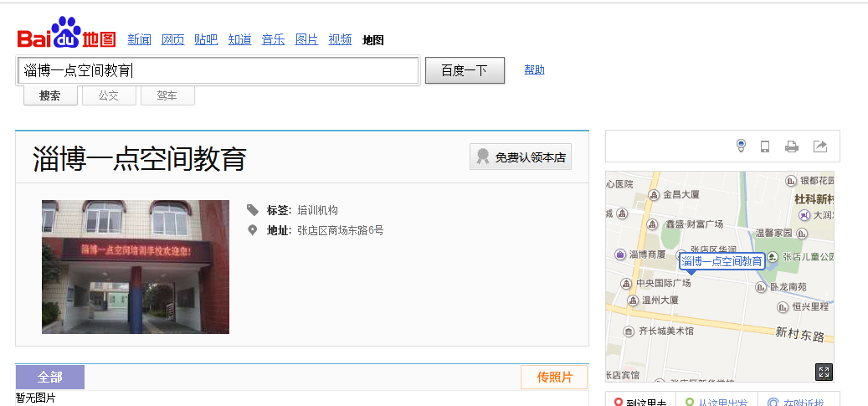Click the 淄博一点空间教育 map label bubble
The image size is (868, 406).
click(x=722, y=261)
